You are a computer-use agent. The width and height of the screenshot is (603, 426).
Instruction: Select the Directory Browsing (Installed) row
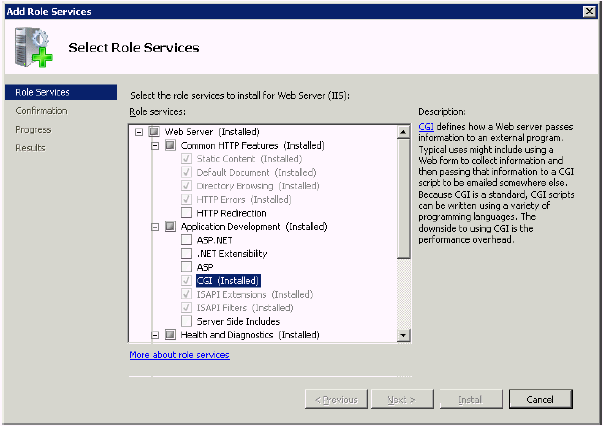258,186
